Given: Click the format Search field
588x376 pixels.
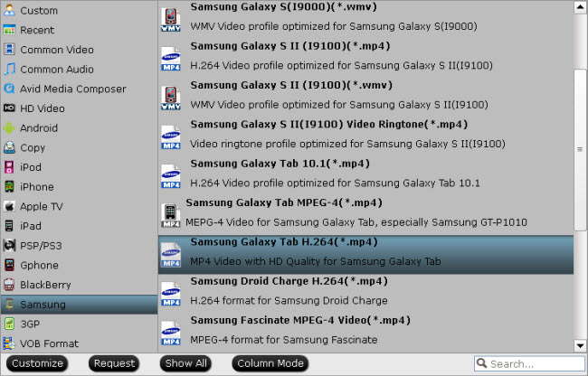Looking at the screenshot, I should [x=529, y=363].
